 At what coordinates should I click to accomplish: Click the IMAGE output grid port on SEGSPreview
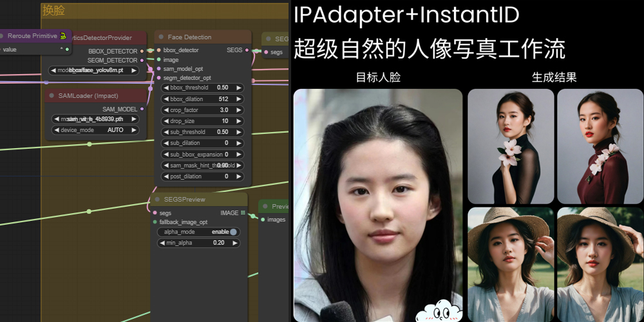tap(243, 213)
